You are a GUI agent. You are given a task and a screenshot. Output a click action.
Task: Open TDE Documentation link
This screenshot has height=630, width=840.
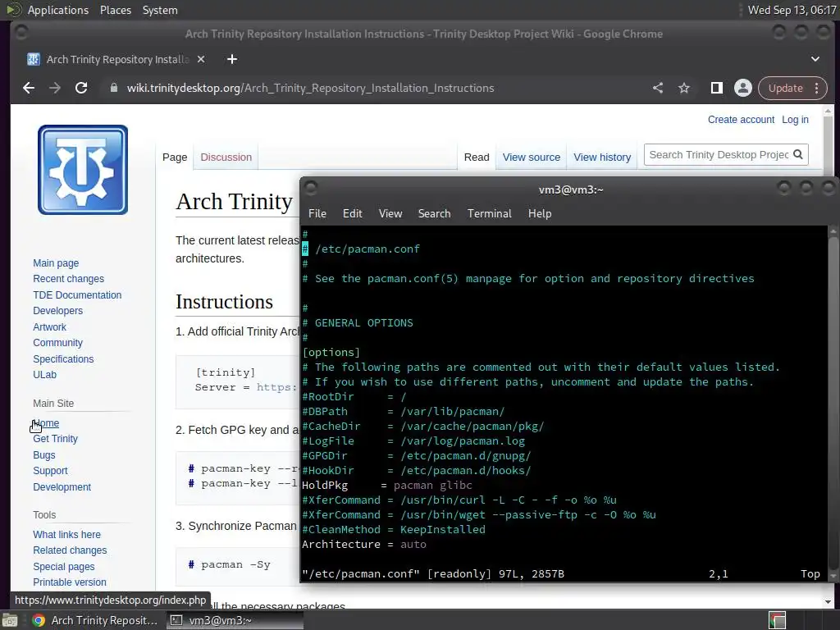click(77, 294)
